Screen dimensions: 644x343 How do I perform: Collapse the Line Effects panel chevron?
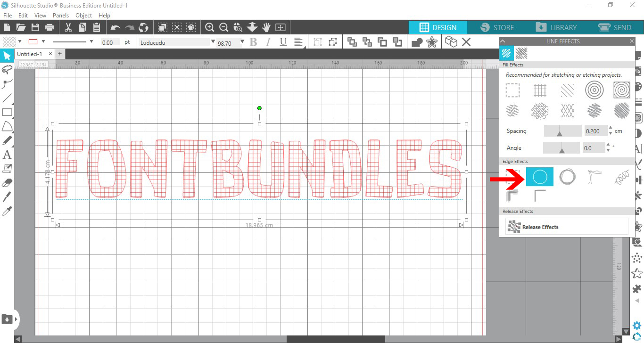pyautogui.click(x=503, y=41)
